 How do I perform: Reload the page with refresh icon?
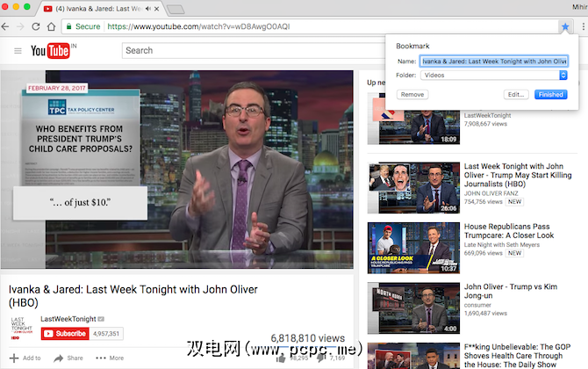[36, 26]
